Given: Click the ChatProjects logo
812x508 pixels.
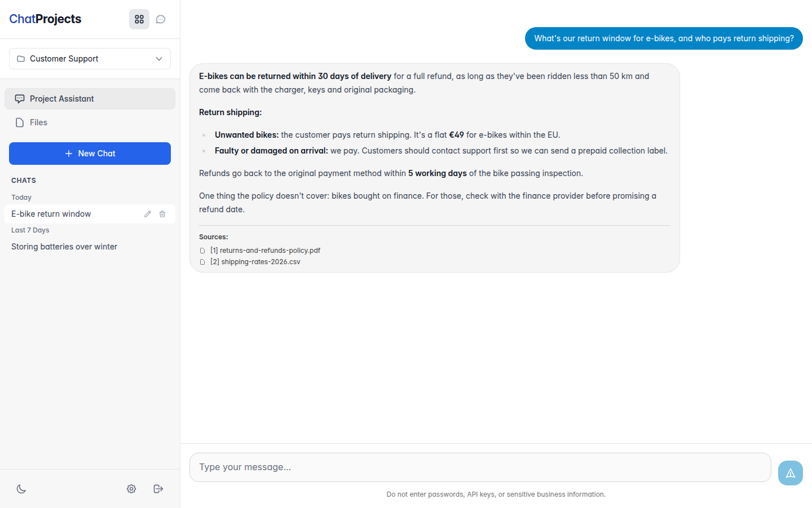Looking at the screenshot, I should 45,19.
